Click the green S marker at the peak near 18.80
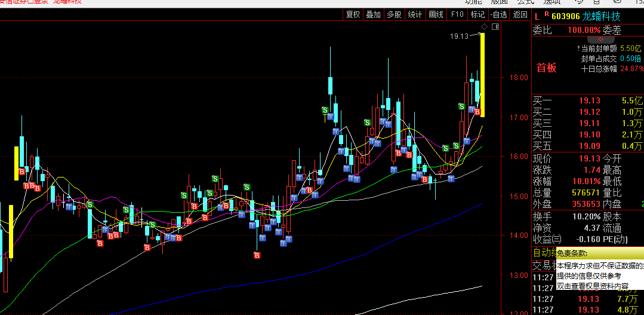Viewport: 644px width, 315px height. point(325,110)
